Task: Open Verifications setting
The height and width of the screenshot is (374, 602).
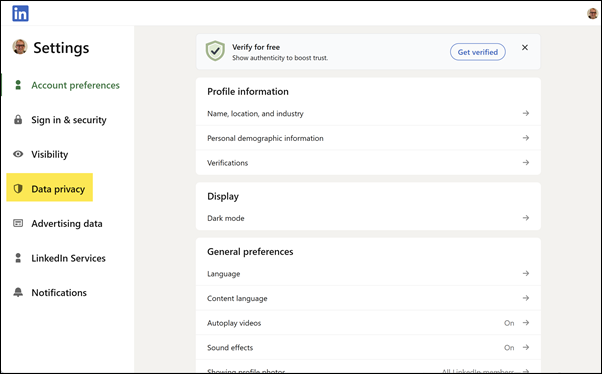Action: pos(368,162)
